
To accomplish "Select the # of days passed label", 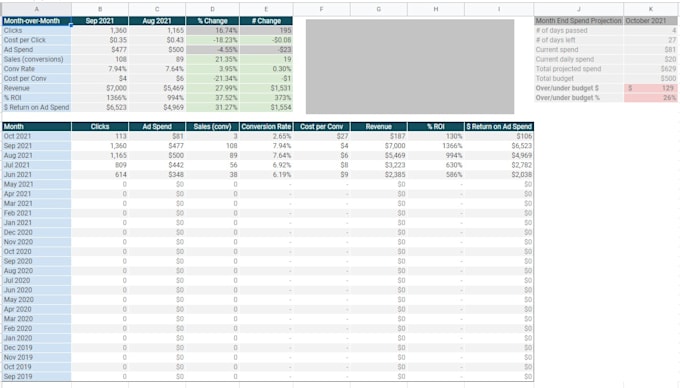I will tap(579, 30).
